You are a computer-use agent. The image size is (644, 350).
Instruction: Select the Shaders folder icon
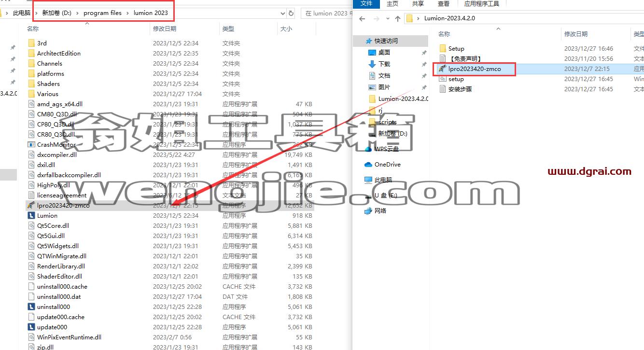click(31, 84)
